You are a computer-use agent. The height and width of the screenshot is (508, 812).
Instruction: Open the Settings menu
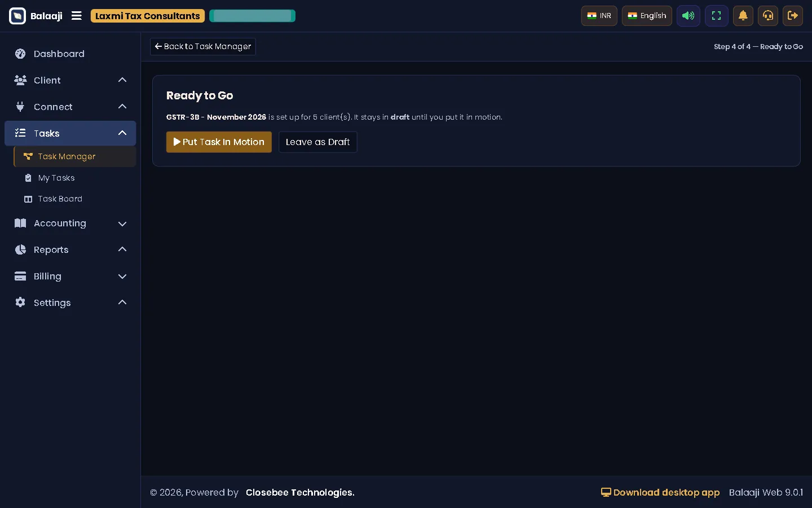pos(70,303)
